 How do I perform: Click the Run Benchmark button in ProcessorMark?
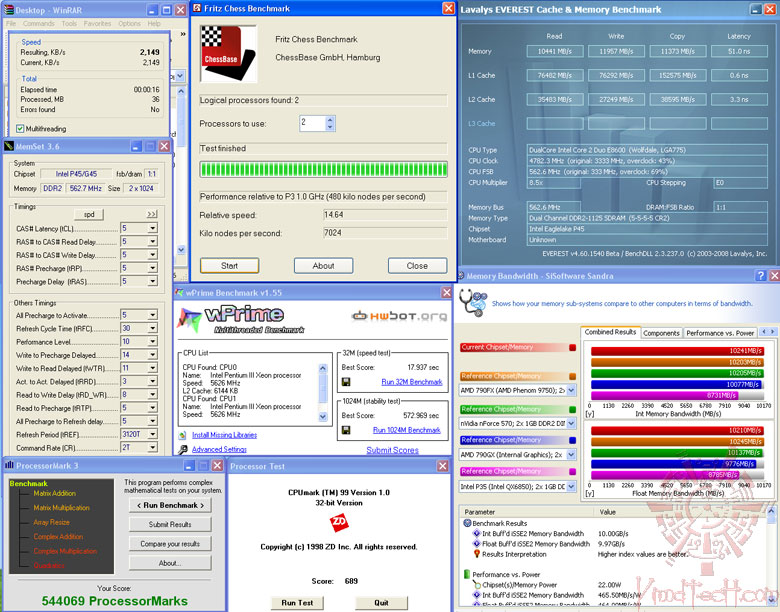(170, 505)
